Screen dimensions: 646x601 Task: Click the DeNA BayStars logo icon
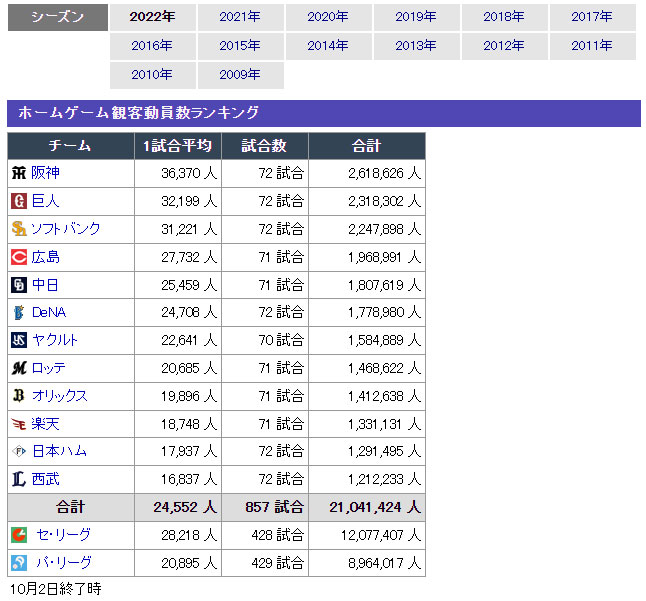(19, 313)
